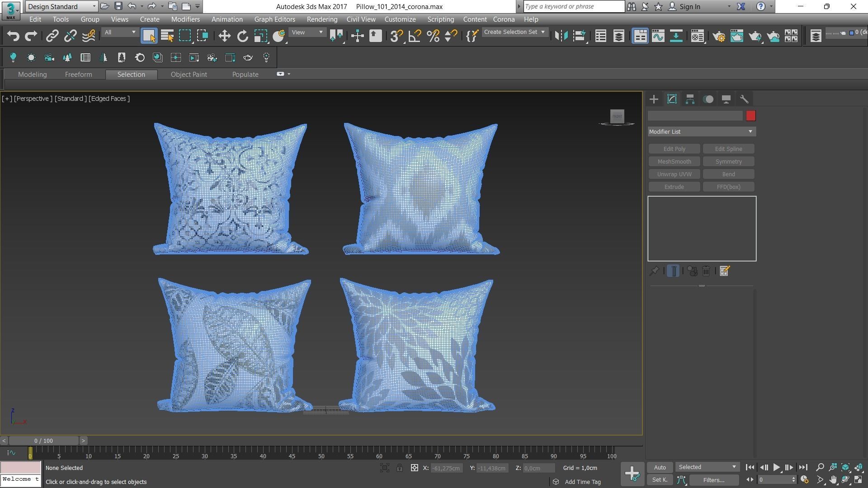Click the Play Animation button
This screenshot has height=488, width=868.
pyautogui.click(x=776, y=468)
